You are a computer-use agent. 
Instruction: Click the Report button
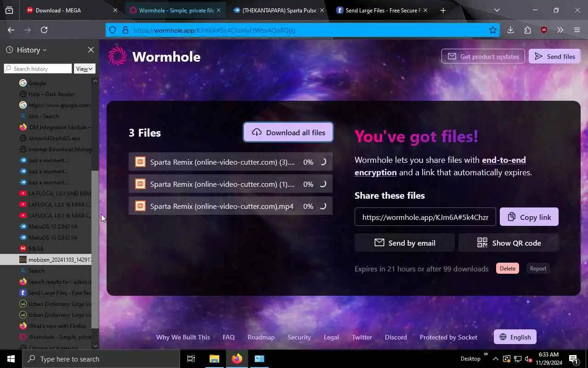pyautogui.click(x=538, y=269)
